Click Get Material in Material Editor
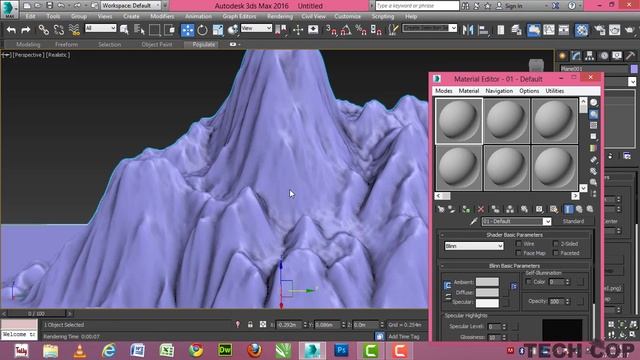 [x=441, y=209]
